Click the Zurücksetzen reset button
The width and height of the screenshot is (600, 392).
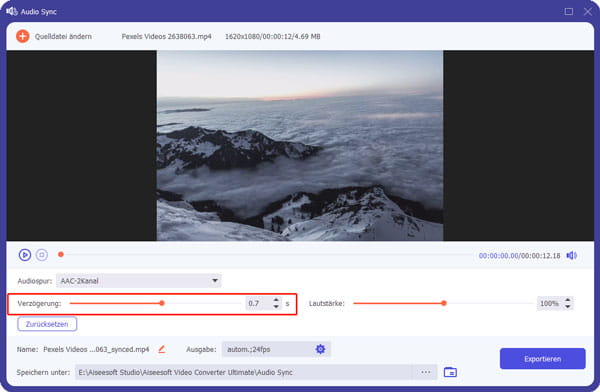[47, 324]
